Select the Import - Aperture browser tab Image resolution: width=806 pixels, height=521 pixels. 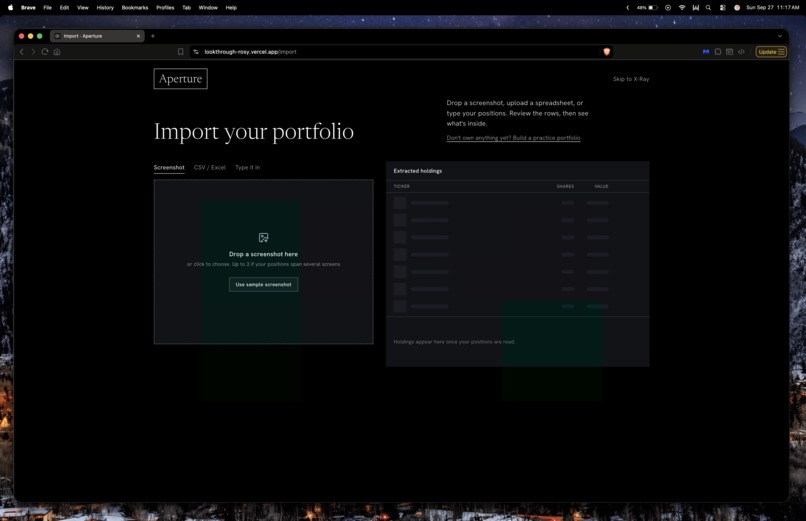97,36
